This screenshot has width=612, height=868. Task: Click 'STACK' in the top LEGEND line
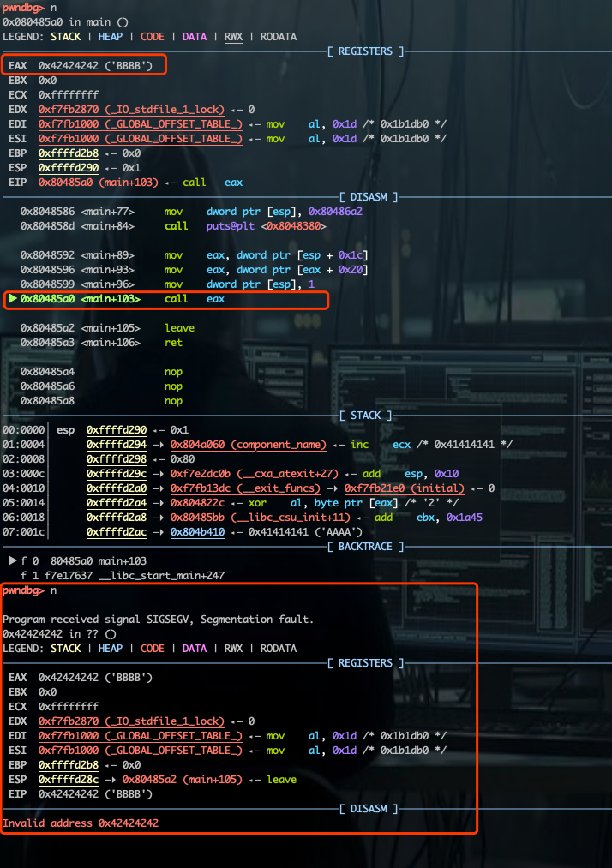click(x=66, y=37)
